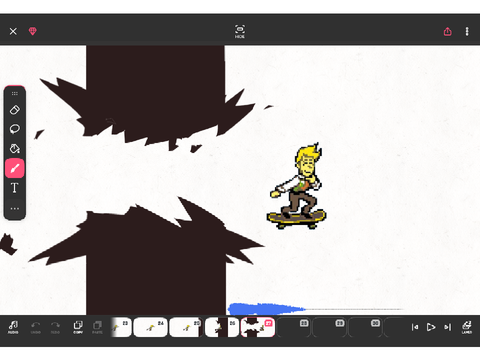Play the animation
The image size is (480, 360).
431,327
